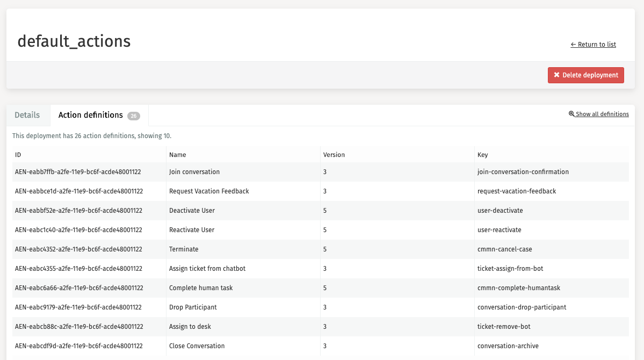Open the Return to list link
This screenshot has width=644, height=360.
point(593,45)
